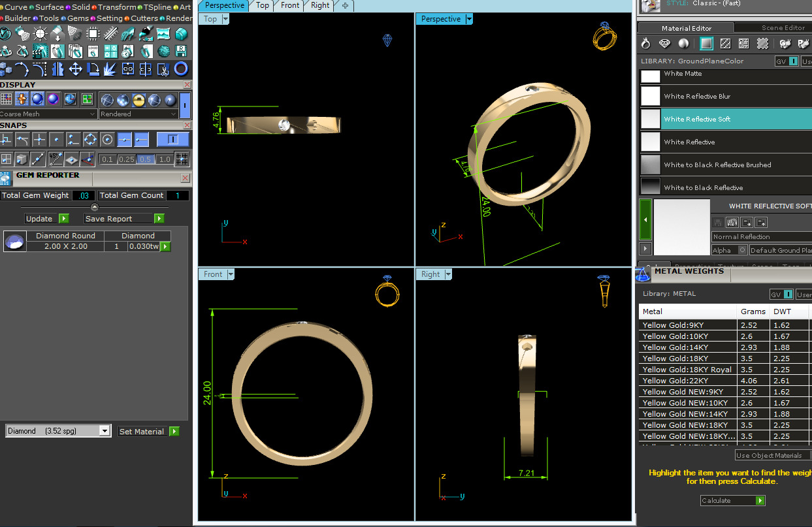Switch to the Front viewport tab
Viewport: 812px width, 527px height.
pyautogui.click(x=290, y=5)
